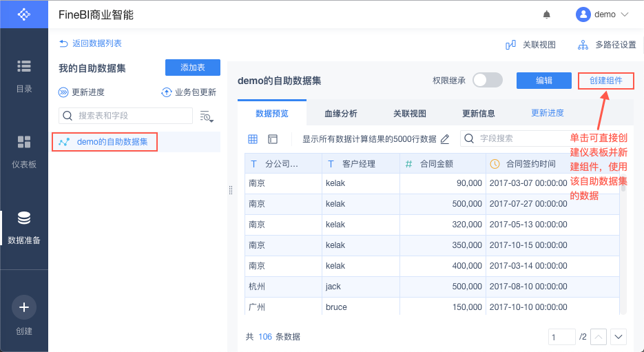
Task: Open the 数据准备 sidebar section
Action: click(x=24, y=228)
